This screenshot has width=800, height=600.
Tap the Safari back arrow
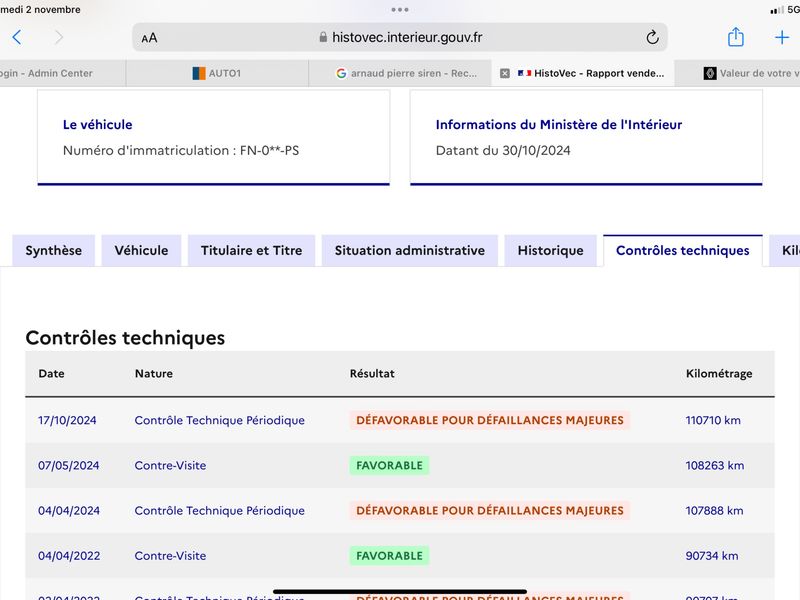[x=17, y=37]
